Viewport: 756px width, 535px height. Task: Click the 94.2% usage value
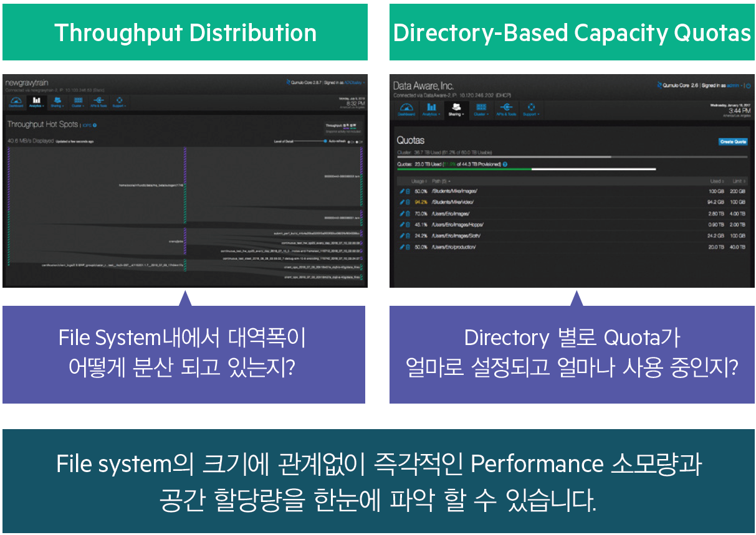[421, 202]
